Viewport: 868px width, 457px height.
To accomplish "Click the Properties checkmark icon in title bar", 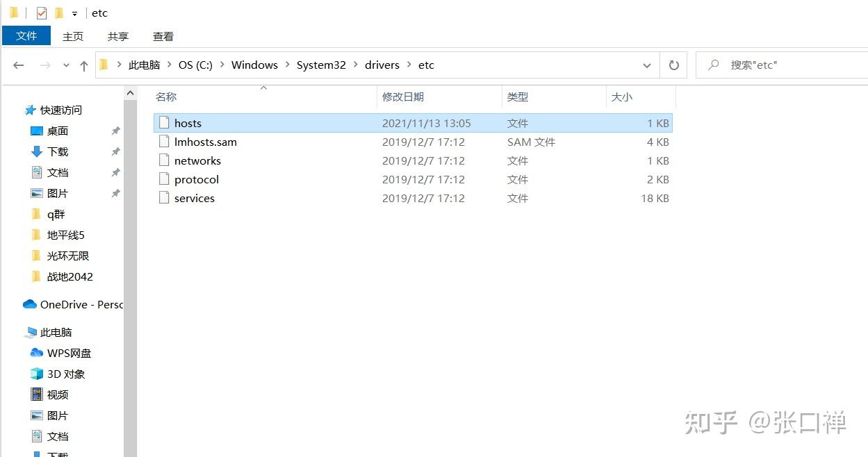I will 42,13.
